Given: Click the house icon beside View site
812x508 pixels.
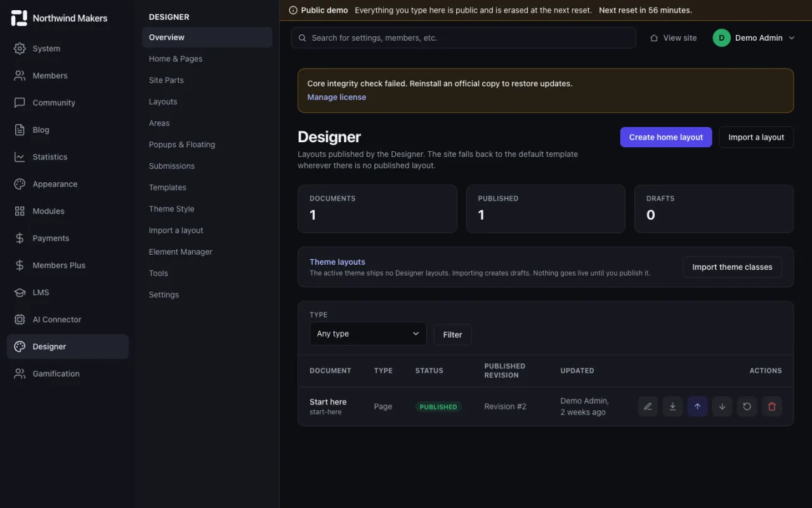Looking at the screenshot, I should coord(654,38).
